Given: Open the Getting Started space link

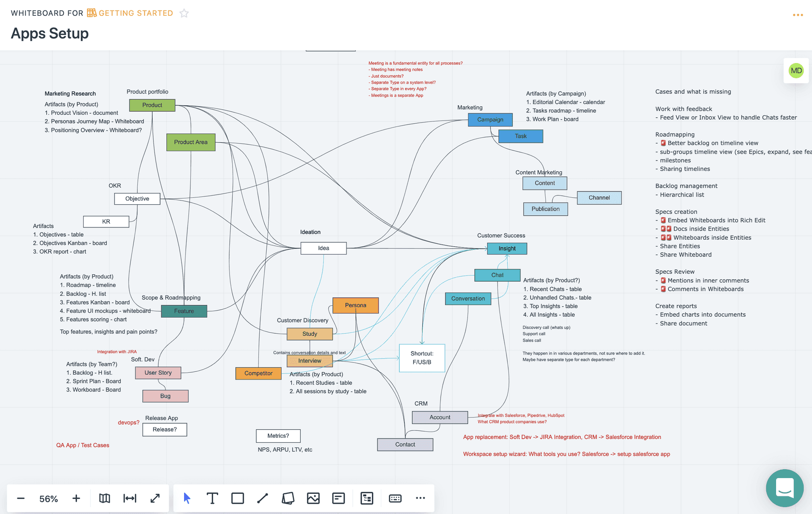Looking at the screenshot, I should (130, 13).
